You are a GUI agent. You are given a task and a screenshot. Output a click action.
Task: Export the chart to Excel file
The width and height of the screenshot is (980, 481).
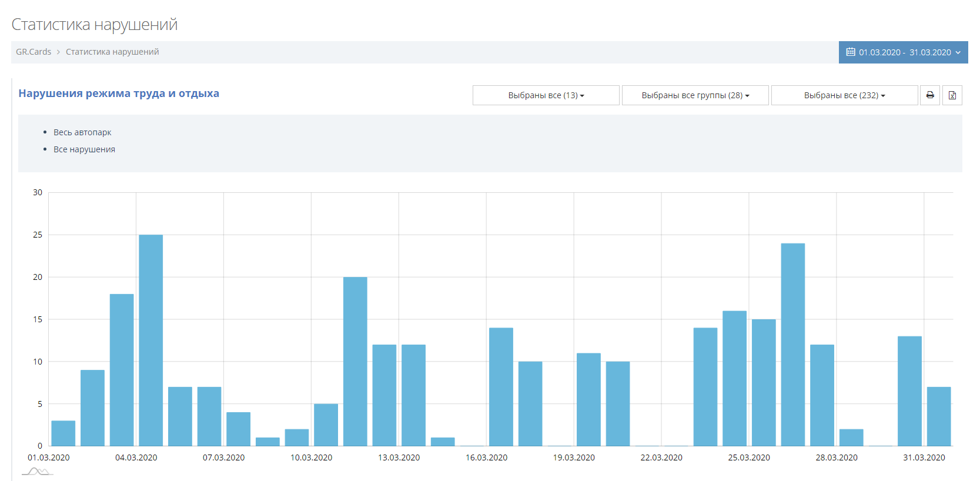952,95
